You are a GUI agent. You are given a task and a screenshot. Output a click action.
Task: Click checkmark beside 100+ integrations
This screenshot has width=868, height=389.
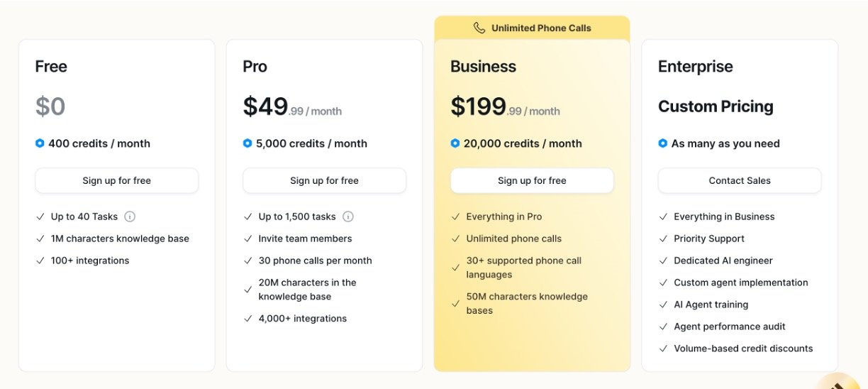(40, 261)
